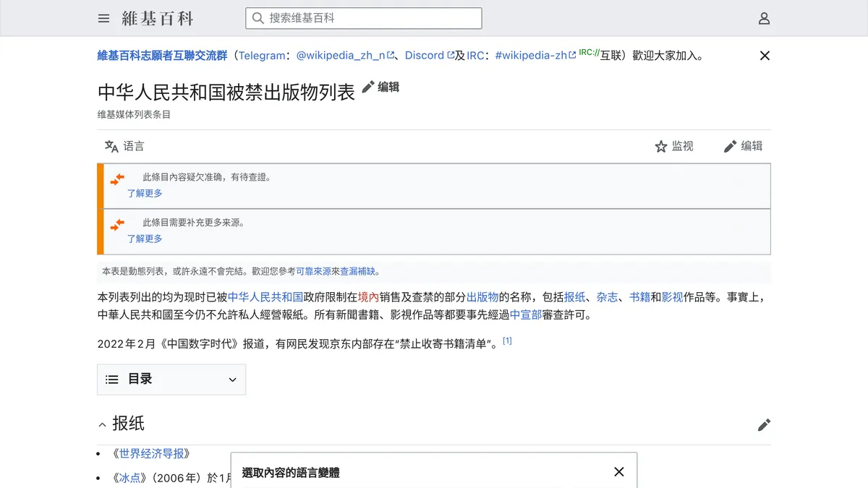The width and height of the screenshot is (868, 488).
Task: Click the accuracy dispute notice icon
Action: pos(117,179)
